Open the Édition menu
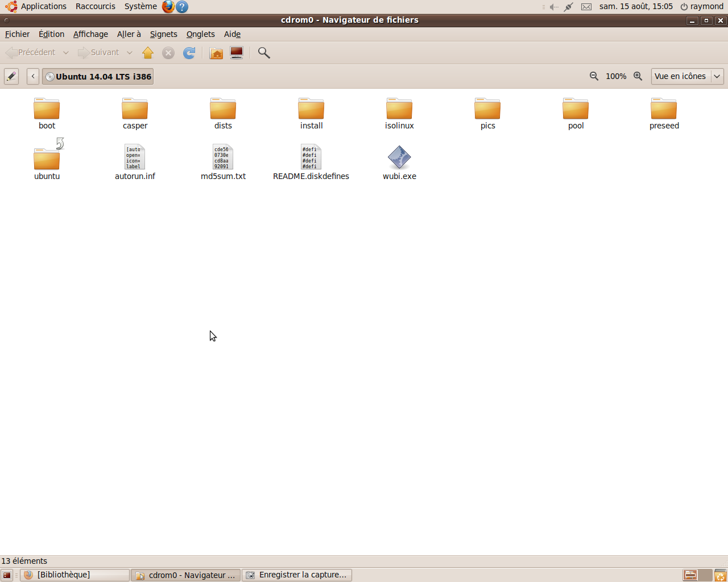 click(51, 34)
